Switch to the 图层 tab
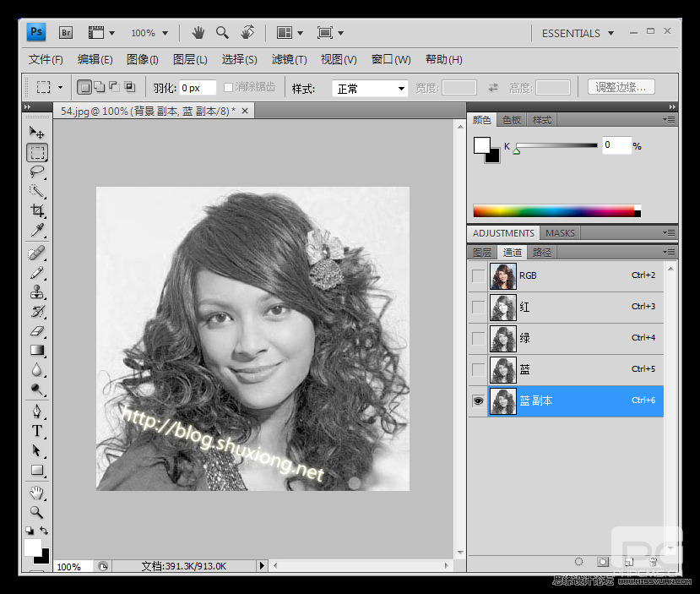Image resolution: width=700 pixels, height=594 pixels. click(482, 253)
